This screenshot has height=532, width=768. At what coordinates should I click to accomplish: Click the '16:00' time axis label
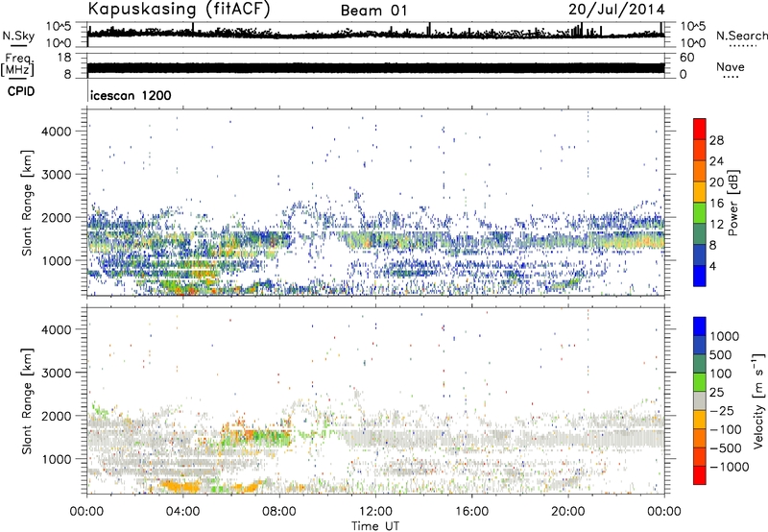point(471,512)
